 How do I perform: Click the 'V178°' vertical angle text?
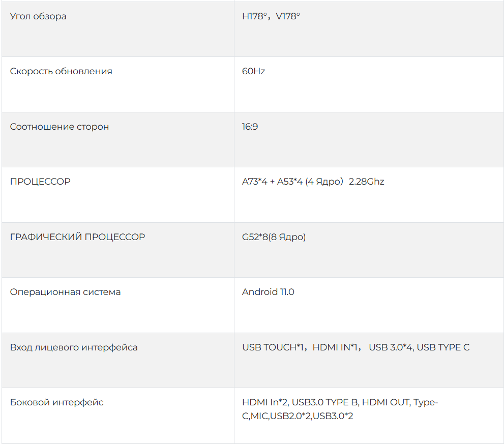click(x=288, y=16)
